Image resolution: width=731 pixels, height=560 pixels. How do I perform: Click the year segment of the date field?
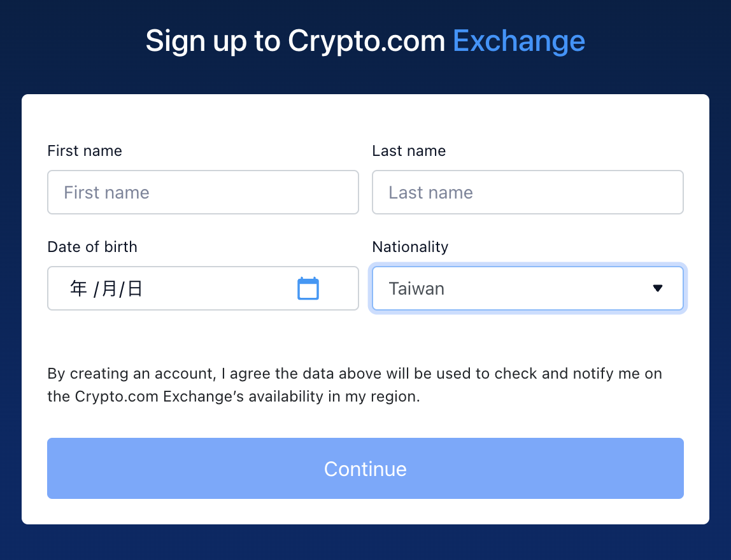[x=77, y=288]
